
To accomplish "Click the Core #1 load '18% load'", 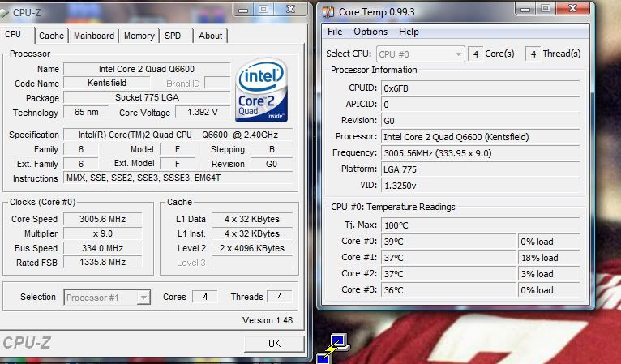I will [549, 258].
